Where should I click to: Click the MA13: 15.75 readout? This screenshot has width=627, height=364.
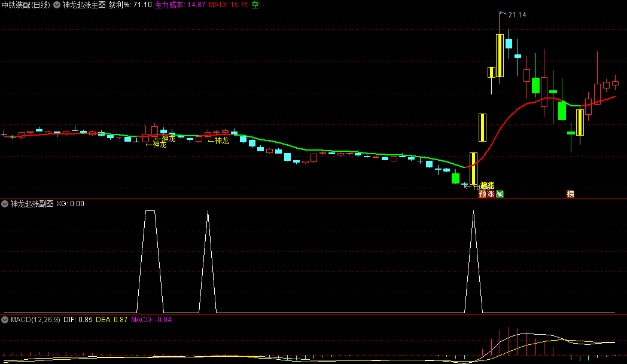(x=229, y=5)
